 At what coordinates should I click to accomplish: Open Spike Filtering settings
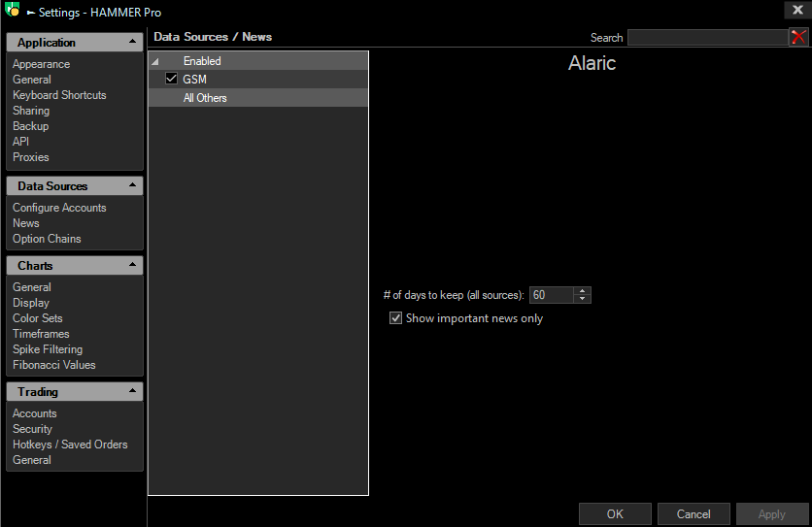coord(48,349)
